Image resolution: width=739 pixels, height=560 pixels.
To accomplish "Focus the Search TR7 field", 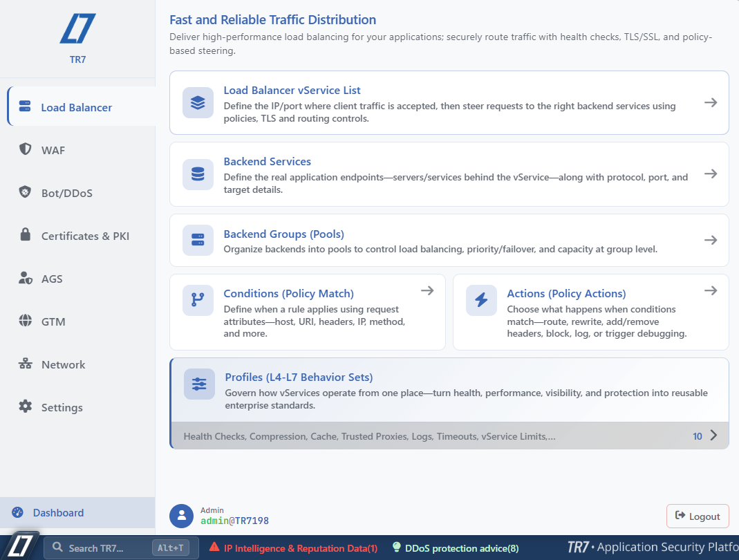I will 121,548.
